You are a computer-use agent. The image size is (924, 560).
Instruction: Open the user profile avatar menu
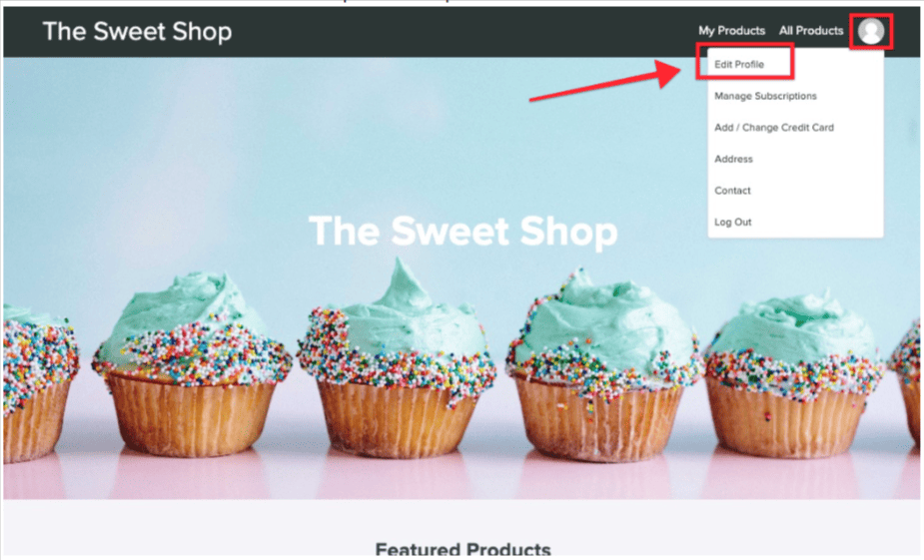(x=871, y=31)
